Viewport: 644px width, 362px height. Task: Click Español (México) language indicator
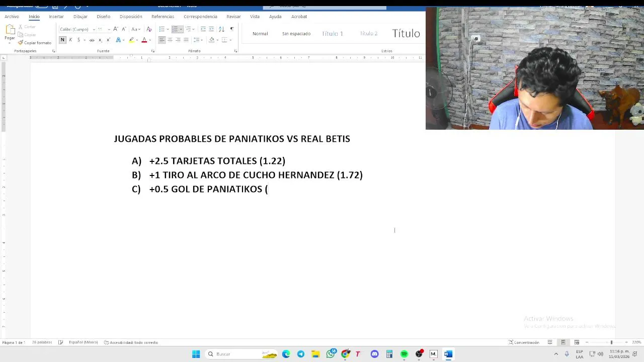click(x=83, y=342)
